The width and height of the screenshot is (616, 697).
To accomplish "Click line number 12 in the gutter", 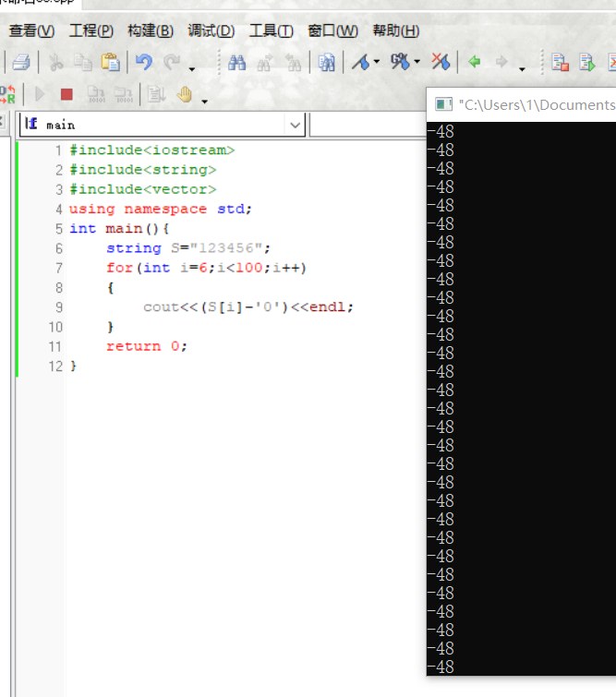I will [x=55, y=367].
